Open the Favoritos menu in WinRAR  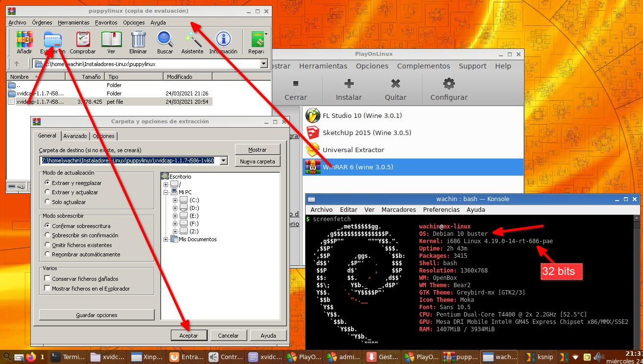(x=106, y=23)
